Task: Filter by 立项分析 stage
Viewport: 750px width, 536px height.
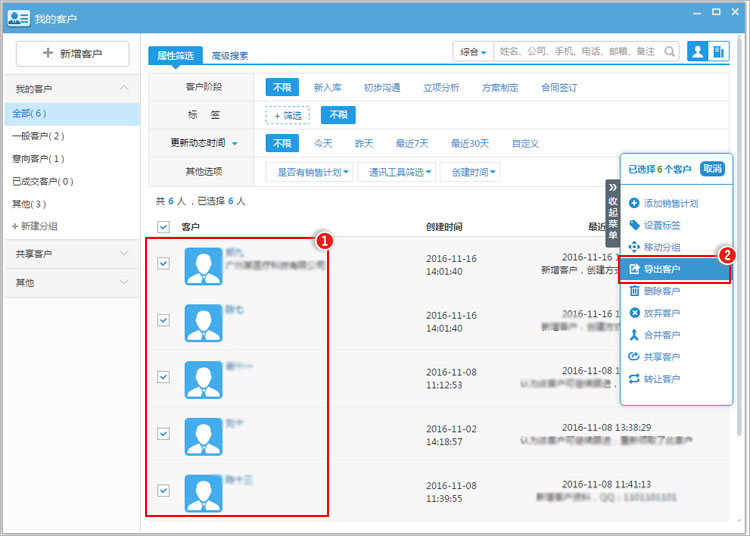Action: pos(441,88)
